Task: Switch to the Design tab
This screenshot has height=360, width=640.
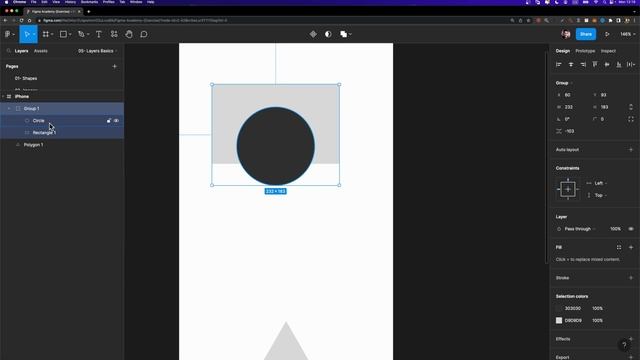Action: click(x=562, y=51)
